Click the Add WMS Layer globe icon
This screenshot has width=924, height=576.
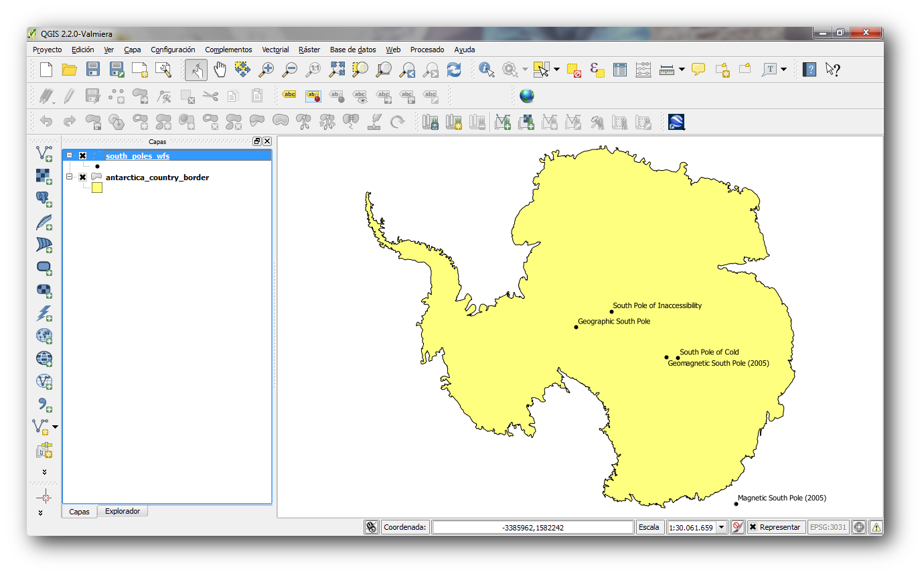click(x=44, y=336)
